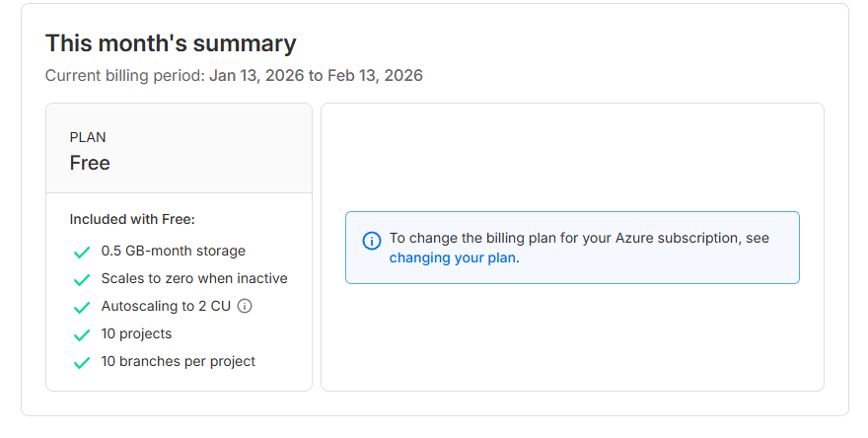Select the "Autoscaling to 2 CU" feature text
This screenshot has height=438, width=868.
tap(166, 306)
